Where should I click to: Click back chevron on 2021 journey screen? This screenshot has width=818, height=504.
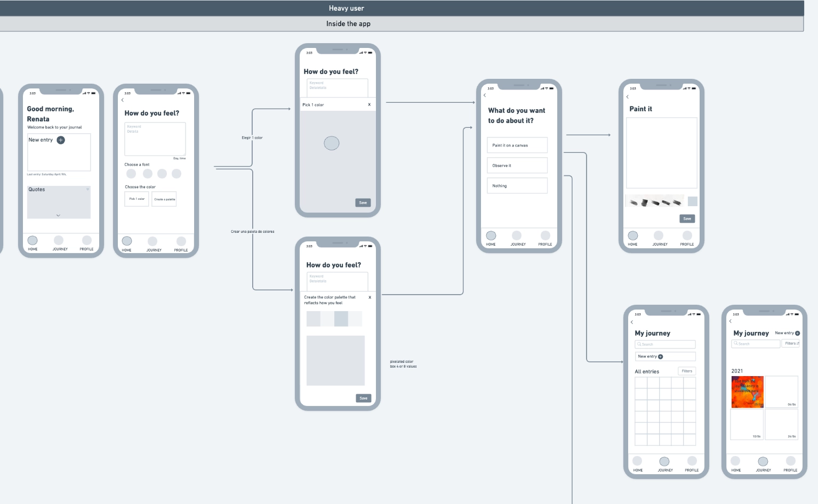click(731, 321)
